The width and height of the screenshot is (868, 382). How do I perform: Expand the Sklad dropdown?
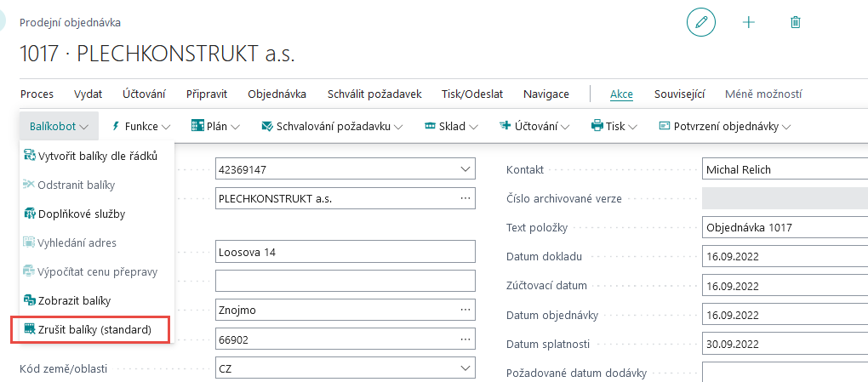coord(473,127)
